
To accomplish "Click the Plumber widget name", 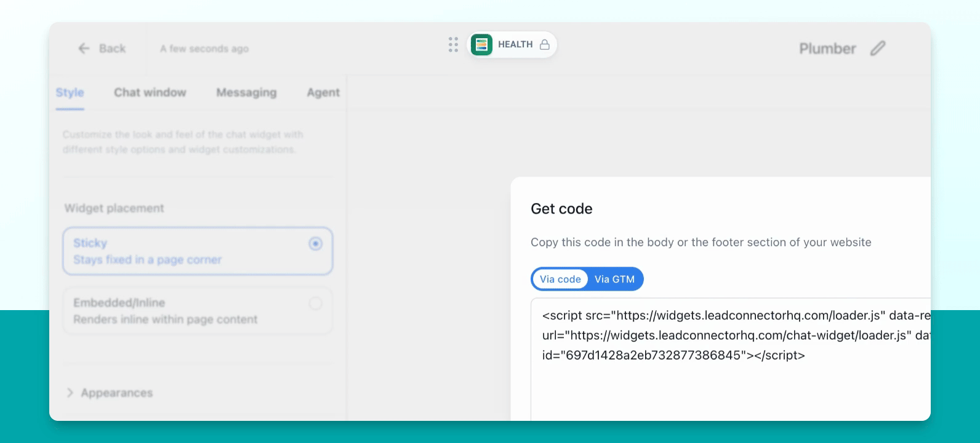I will click(827, 49).
